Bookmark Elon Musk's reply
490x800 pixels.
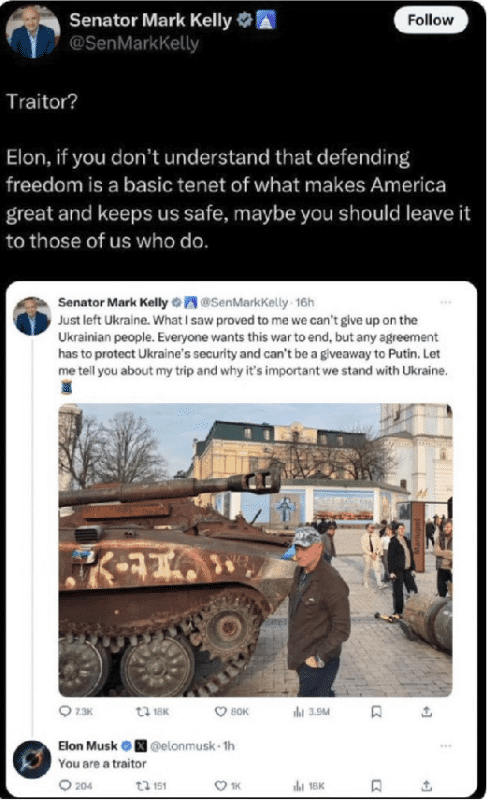pos(376,786)
